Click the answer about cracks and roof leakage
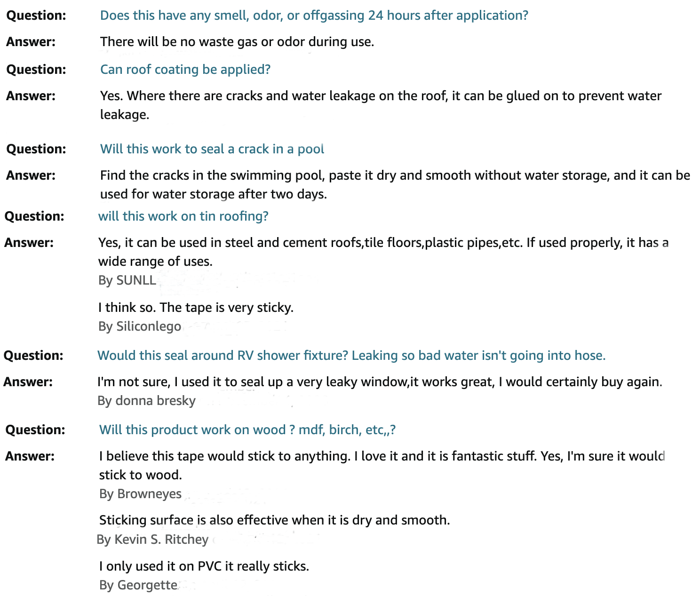This screenshot has width=700, height=596. [381, 96]
